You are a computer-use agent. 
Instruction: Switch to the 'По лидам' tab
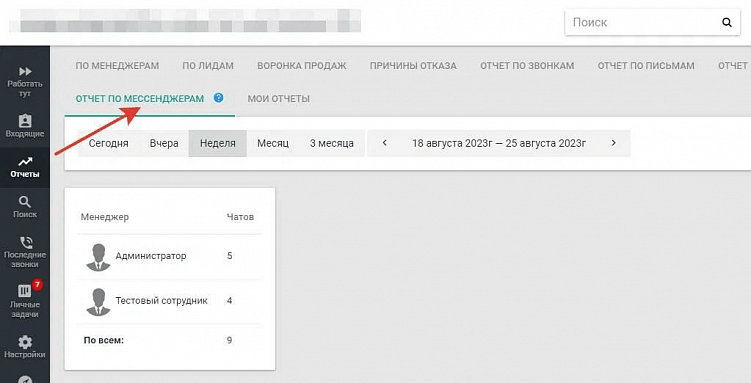click(208, 66)
